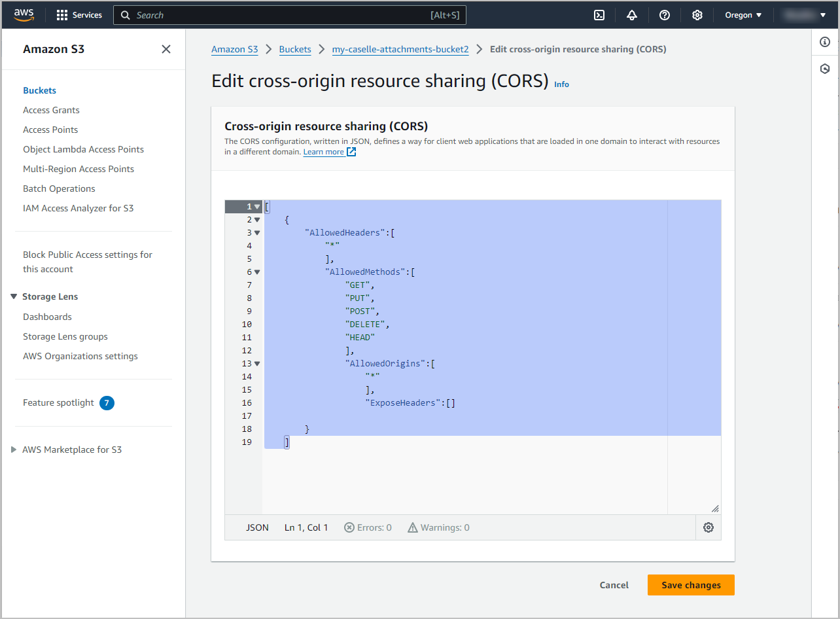Viewport: 840px width, 619px height.
Task: Click "AllowedOrigins" key on line 13
Action: tap(386, 364)
